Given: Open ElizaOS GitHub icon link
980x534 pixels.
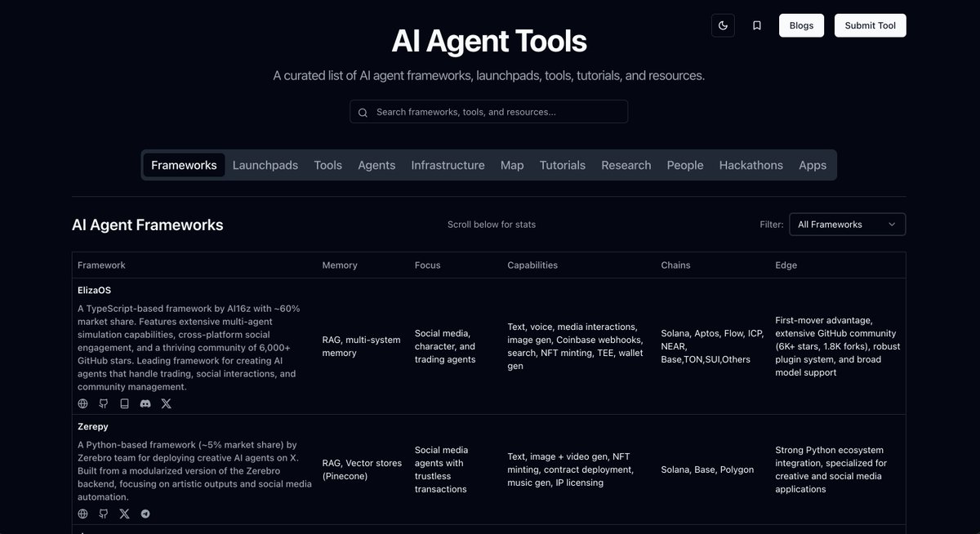Looking at the screenshot, I should pos(104,403).
